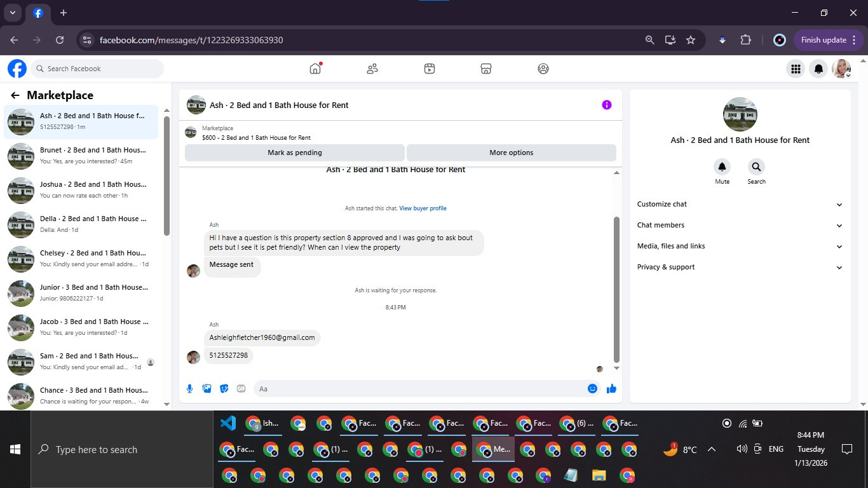
Task: Open the Ash conversation
Action: click(x=81, y=121)
